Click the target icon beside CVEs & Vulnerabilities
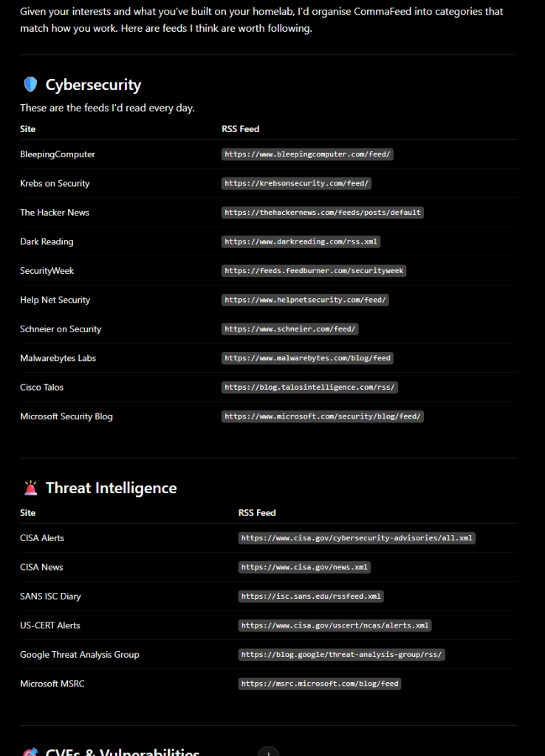 click(30, 752)
